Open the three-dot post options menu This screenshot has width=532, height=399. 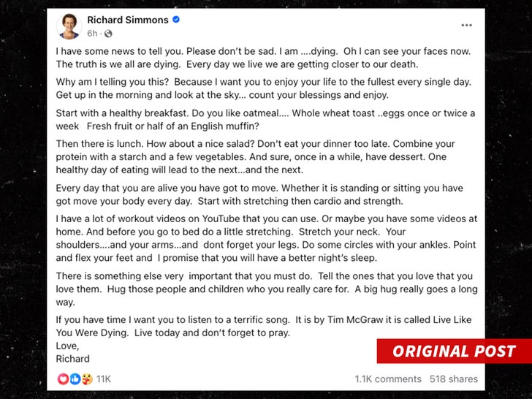466,26
